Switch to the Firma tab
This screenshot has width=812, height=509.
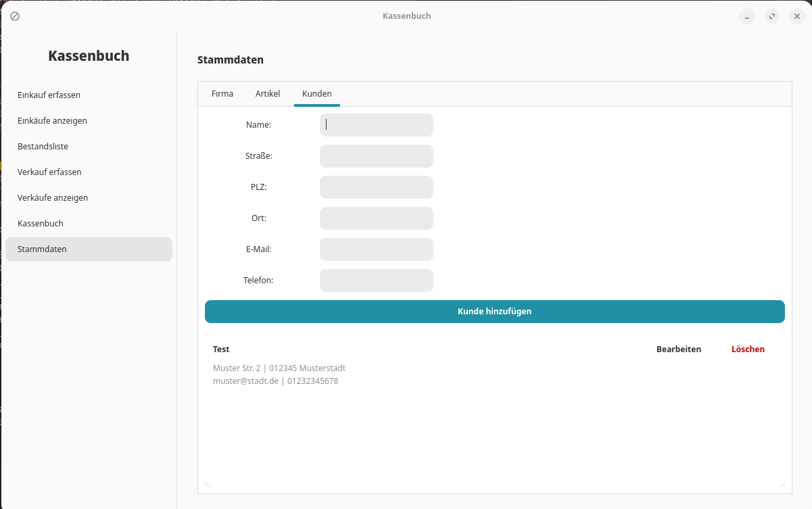[x=222, y=94]
